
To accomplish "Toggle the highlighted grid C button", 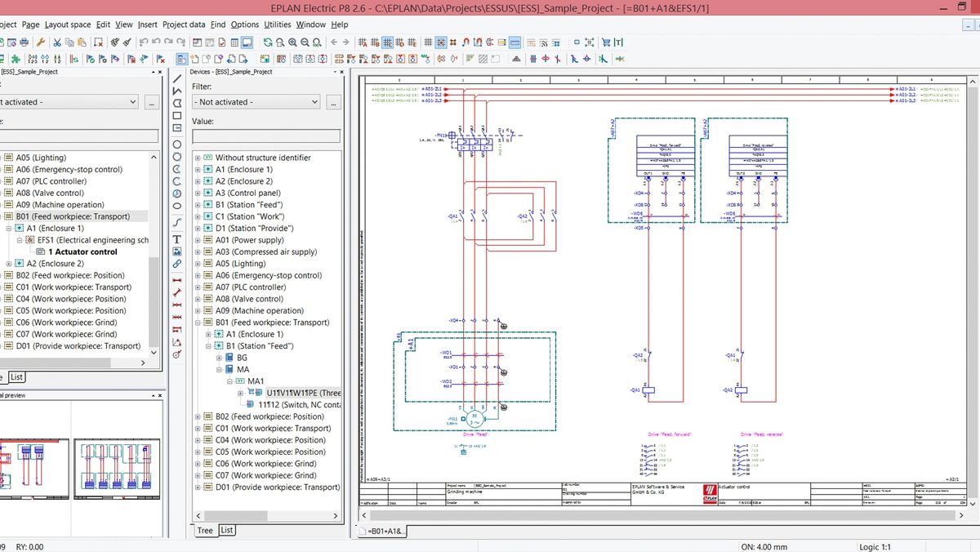I will tap(388, 42).
